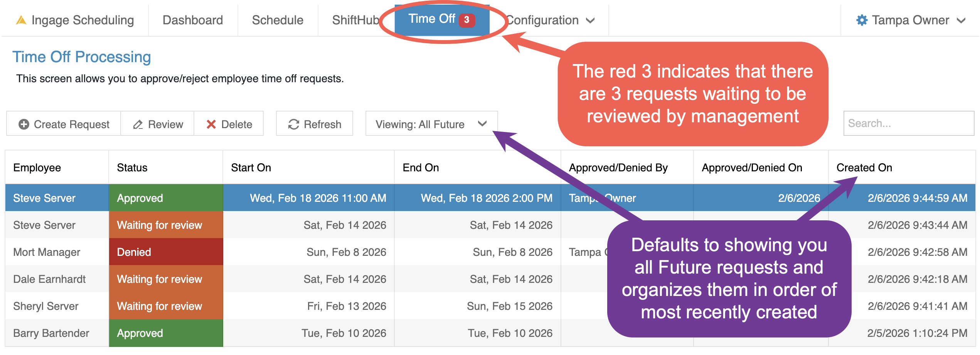Click the Employee column header
Viewport: 980px width, 355px height.
pyautogui.click(x=37, y=167)
